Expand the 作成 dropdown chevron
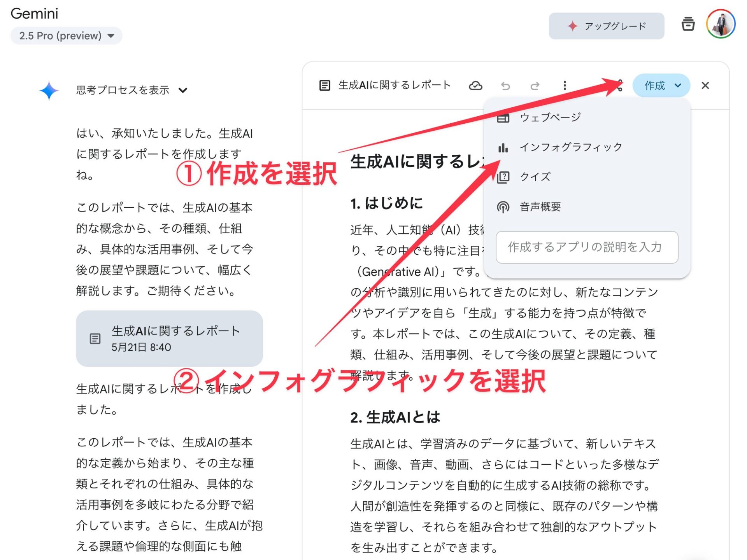The image size is (747, 560). click(678, 86)
